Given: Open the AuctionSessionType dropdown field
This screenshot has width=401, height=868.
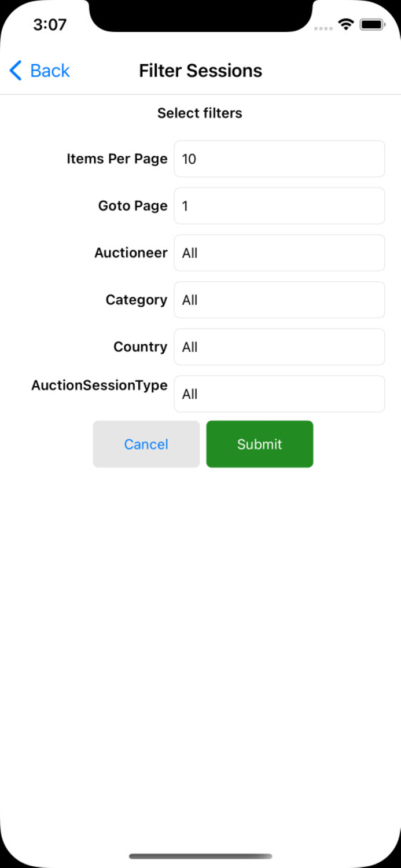Looking at the screenshot, I should coord(279,393).
